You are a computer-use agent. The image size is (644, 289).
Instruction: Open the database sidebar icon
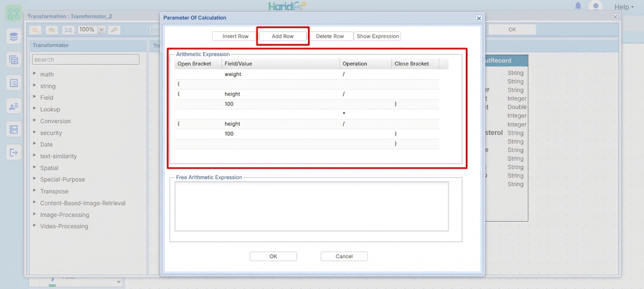14,36
